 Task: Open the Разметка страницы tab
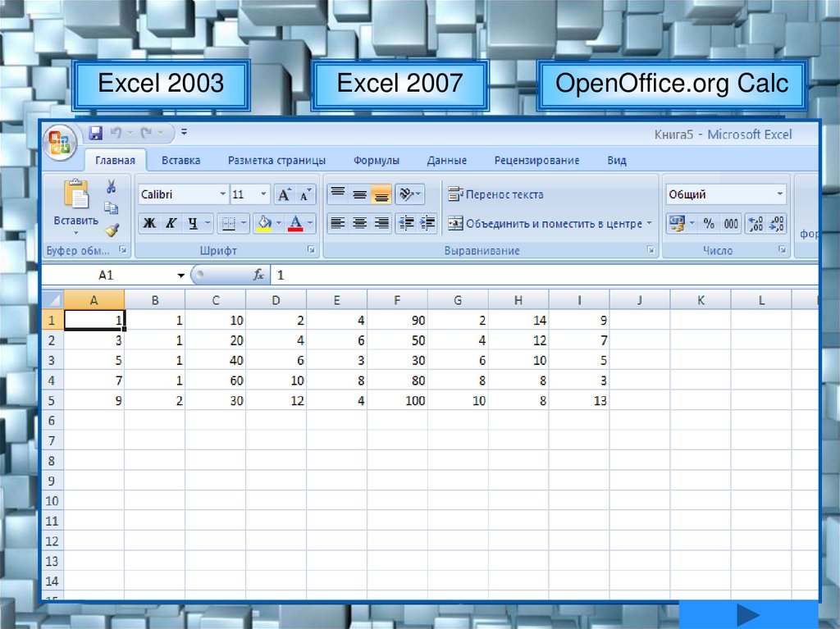[276, 160]
